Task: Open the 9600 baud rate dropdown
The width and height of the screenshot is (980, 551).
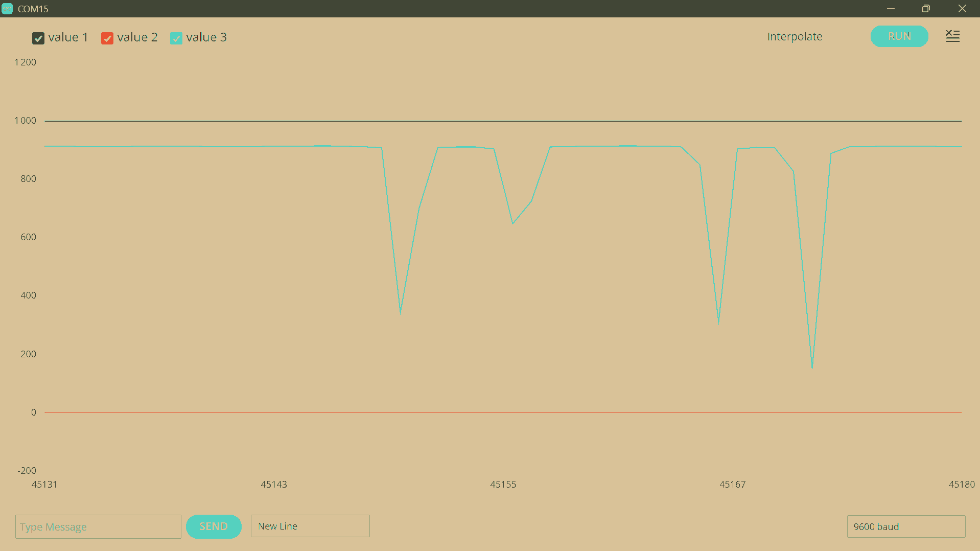Action: coord(906,526)
